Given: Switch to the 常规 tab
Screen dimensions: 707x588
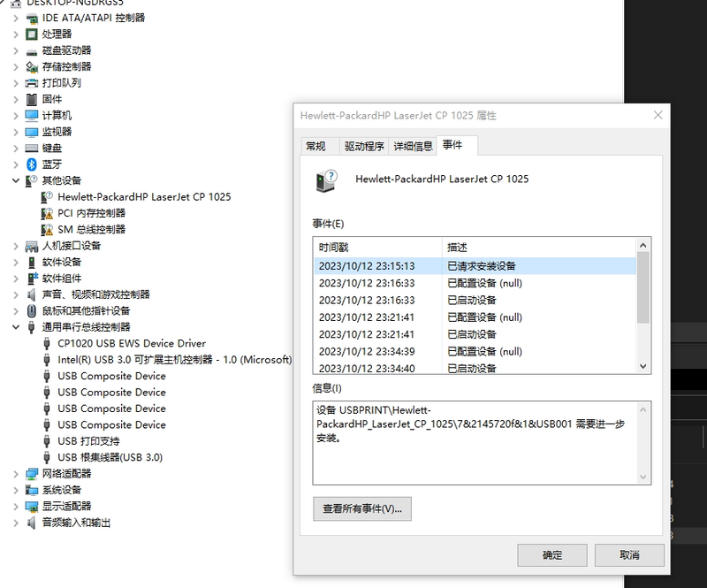Looking at the screenshot, I should pos(320,146).
